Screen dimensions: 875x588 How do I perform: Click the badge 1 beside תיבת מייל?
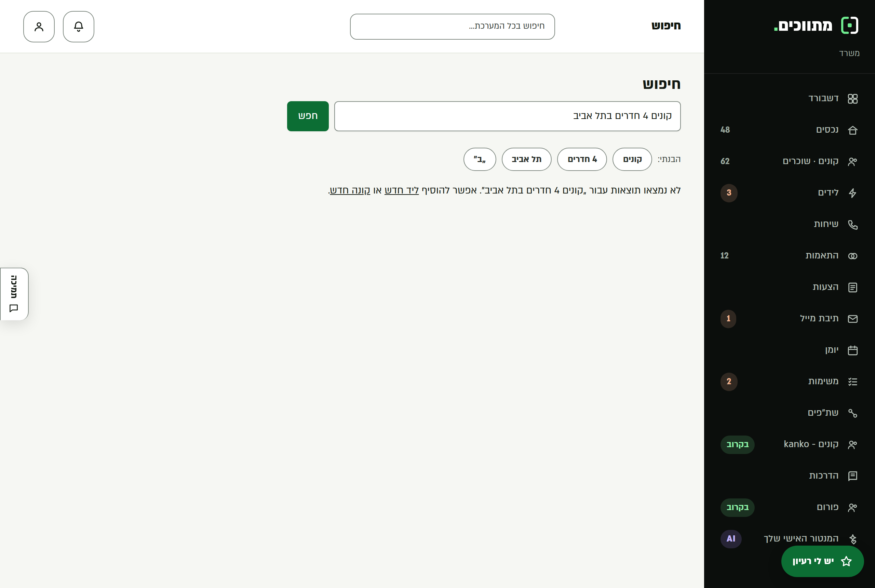coord(728,319)
